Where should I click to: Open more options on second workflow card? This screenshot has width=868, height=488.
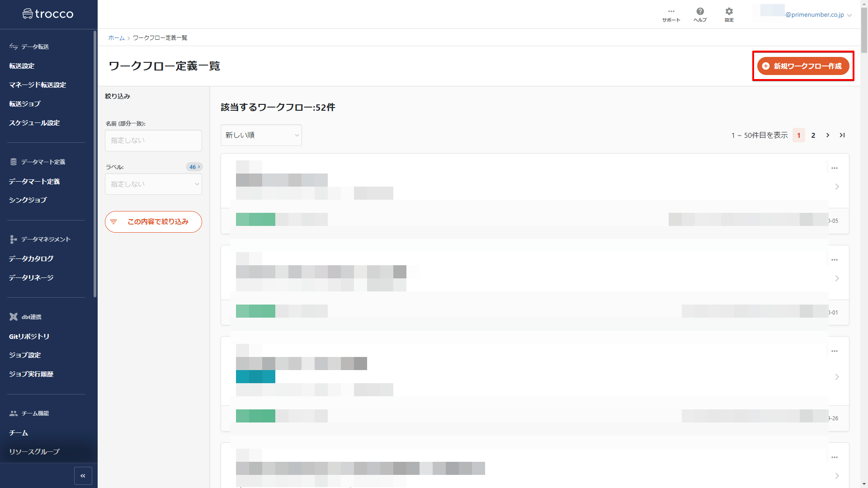[x=835, y=260]
